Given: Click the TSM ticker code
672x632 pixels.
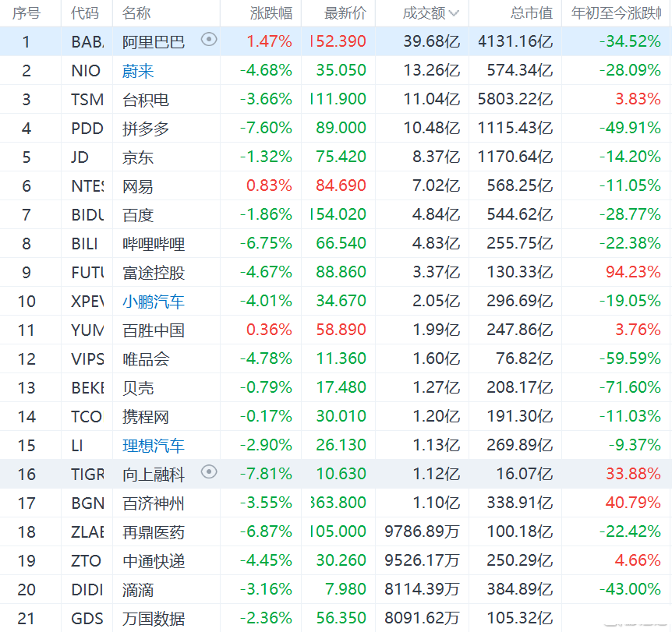Looking at the screenshot, I should [87, 100].
